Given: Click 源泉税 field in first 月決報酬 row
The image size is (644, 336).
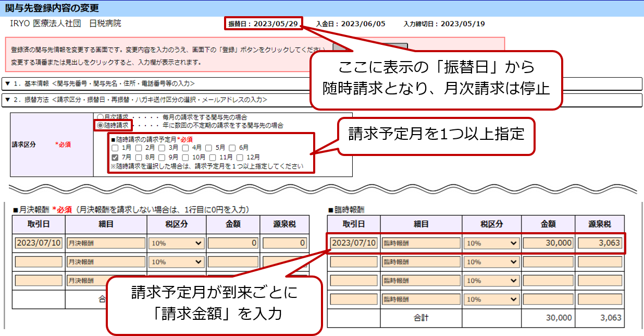Looking at the screenshot, I should point(283,243).
